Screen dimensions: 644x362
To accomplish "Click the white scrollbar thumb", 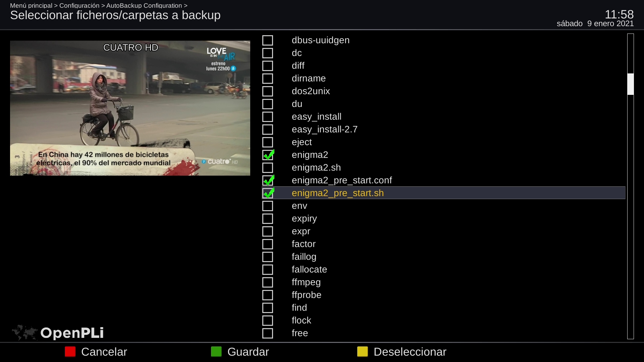I will point(631,84).
